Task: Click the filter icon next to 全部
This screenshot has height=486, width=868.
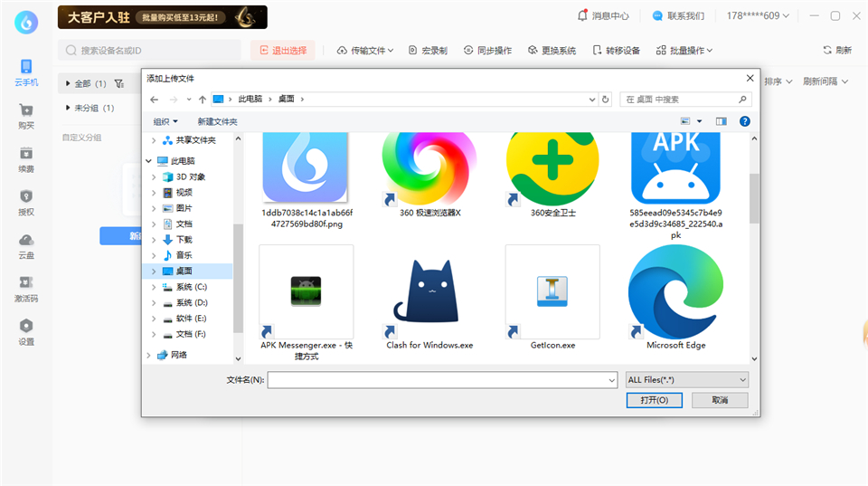Action: pyautogui.click(x=119, y=83)
